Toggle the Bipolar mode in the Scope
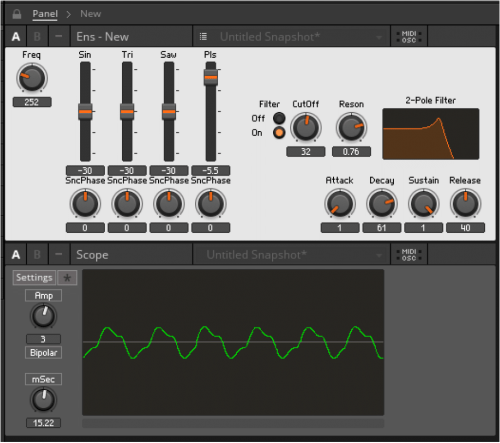Image resolution: width=500 pixels, height=443 pixels. [x=43, y=353]
